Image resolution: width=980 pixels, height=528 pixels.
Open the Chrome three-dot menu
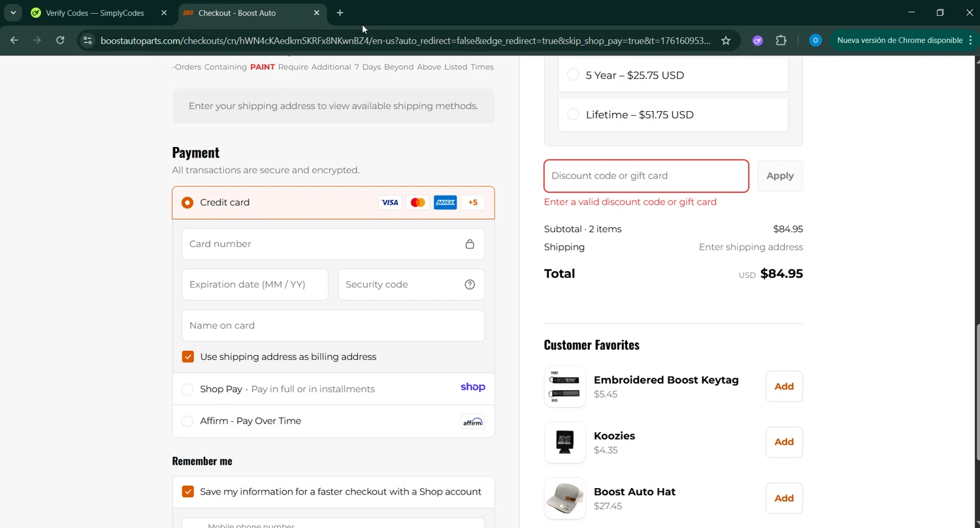pyautogui.click(x=970, y=41)
